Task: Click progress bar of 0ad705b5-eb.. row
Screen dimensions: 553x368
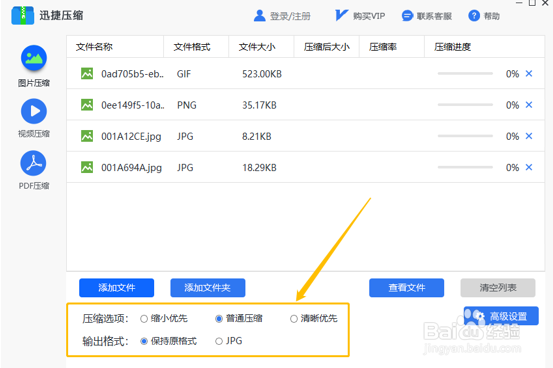Action: point(465,73)
